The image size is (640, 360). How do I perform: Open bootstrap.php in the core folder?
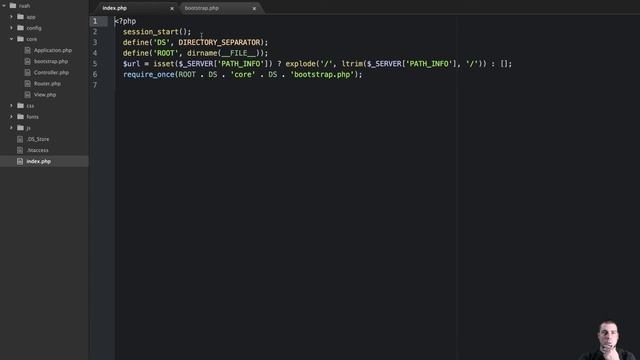click(x=51, y=61)
